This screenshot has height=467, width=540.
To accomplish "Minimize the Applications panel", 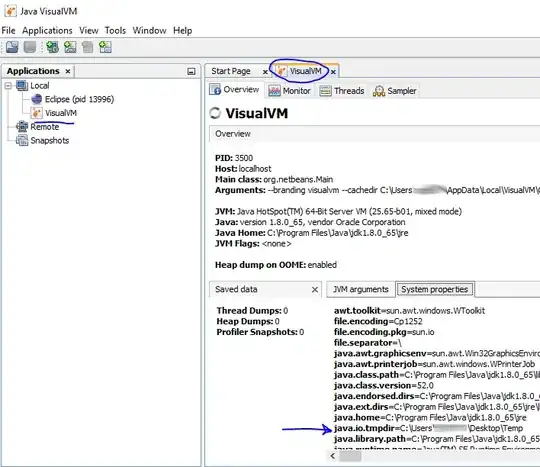I will click(191, 71).
